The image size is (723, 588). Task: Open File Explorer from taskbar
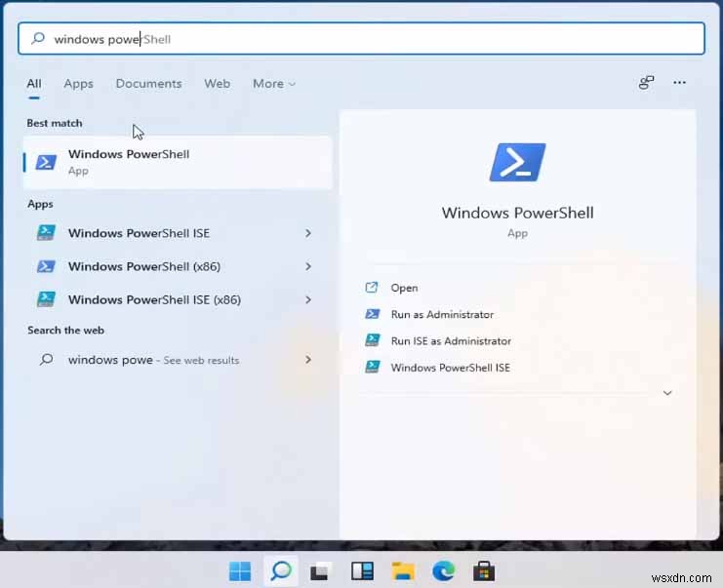(403, 571)
